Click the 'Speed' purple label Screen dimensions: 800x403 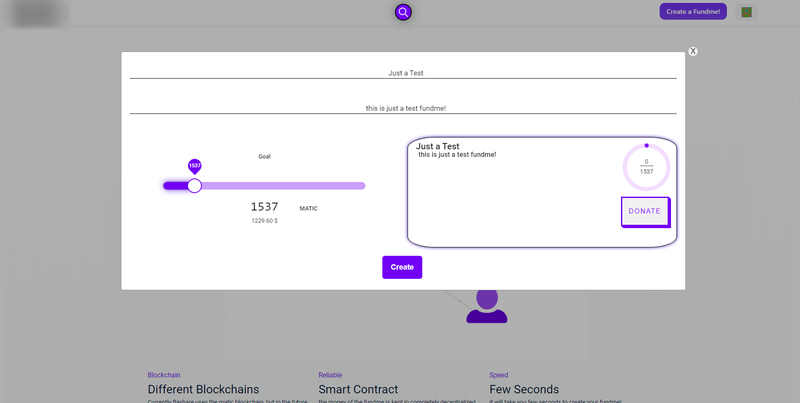point(498,375)
